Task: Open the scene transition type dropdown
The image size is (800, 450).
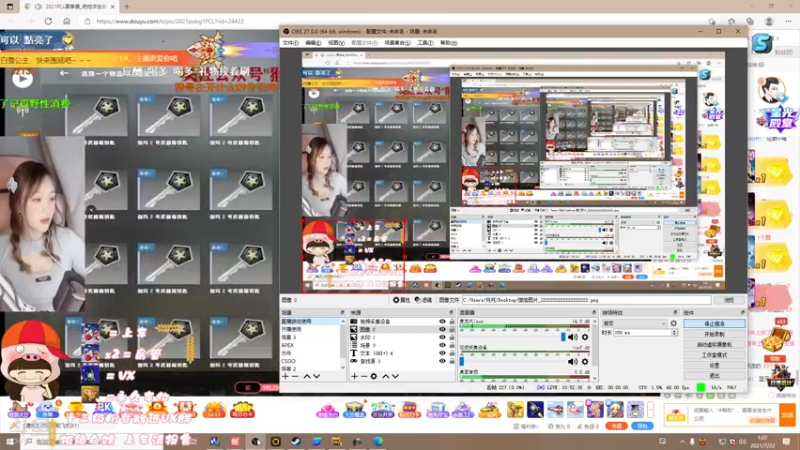Action: (634, 323)
